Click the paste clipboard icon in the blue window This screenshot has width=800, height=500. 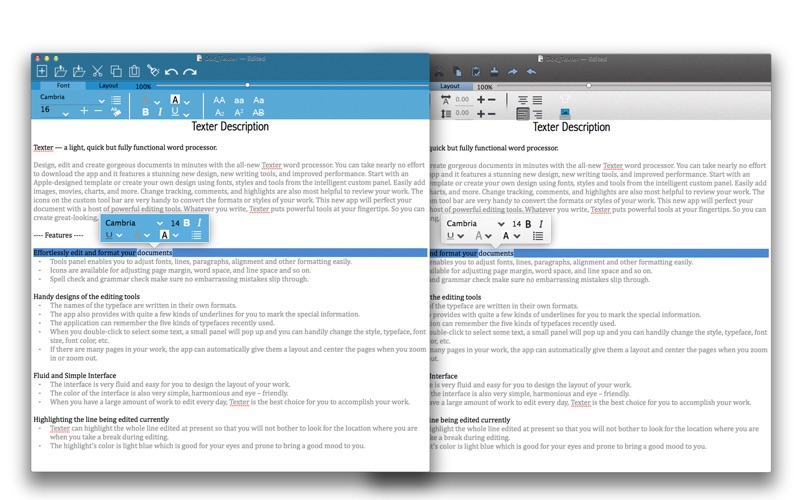point(134,71)
